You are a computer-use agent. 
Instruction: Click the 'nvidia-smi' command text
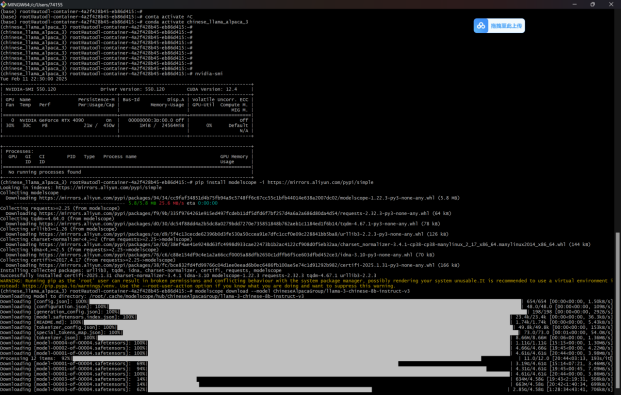tap(209, 74)
